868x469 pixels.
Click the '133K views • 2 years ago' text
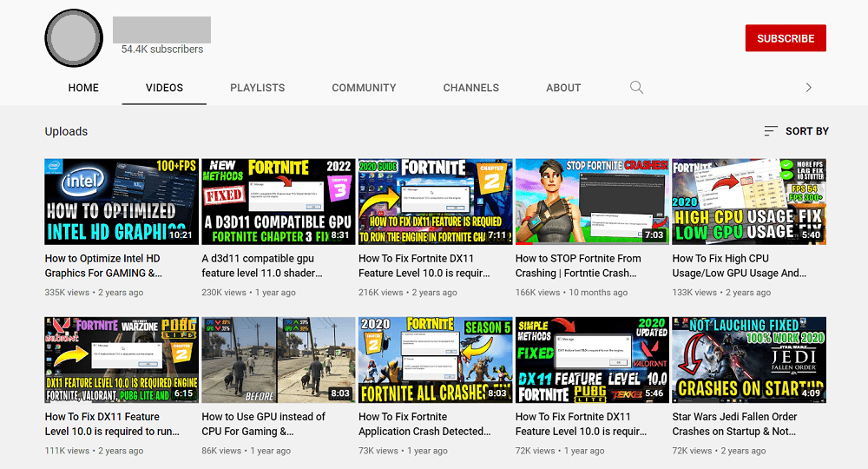[x=721, y=293]
